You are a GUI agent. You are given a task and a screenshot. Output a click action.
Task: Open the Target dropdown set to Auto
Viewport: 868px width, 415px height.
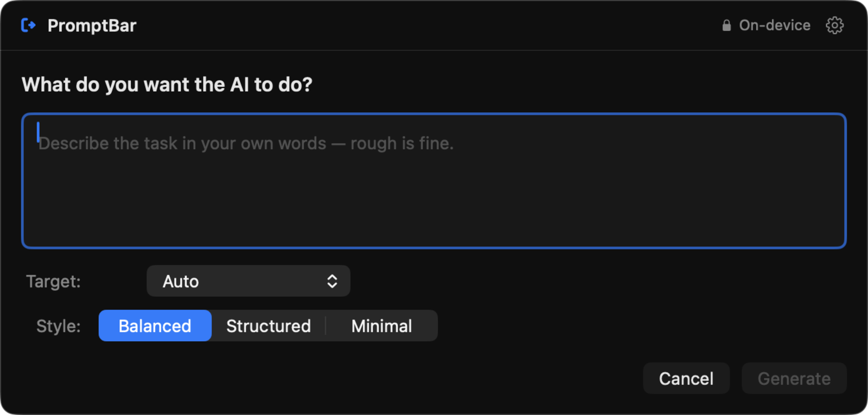tap(248, 281)
